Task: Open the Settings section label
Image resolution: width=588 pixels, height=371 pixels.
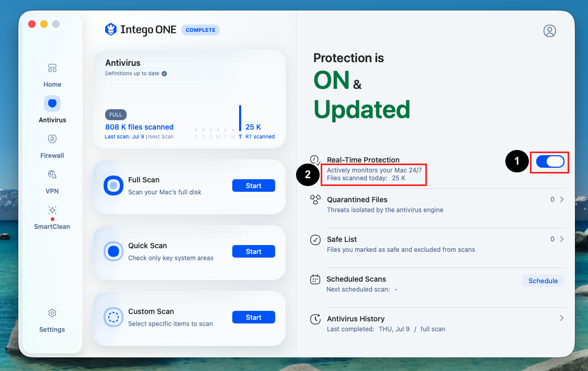Action: tap(52, 329)
